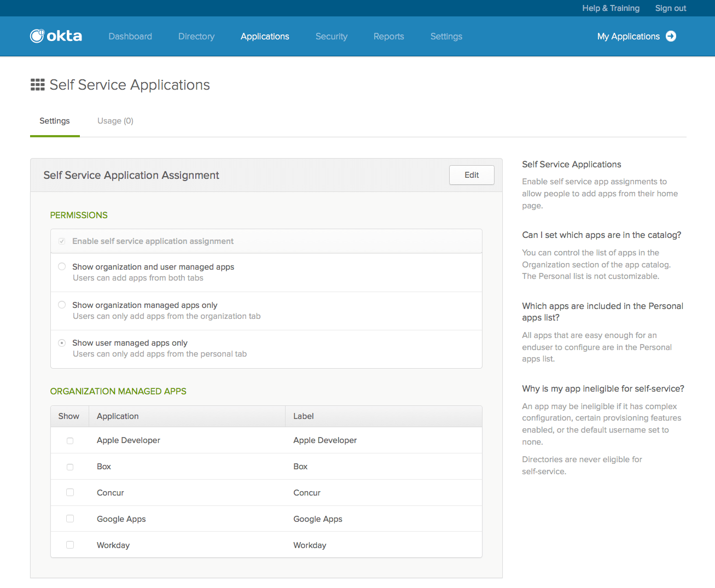
Task: Click the Okta logo icon
Action: tap(37, 36)
